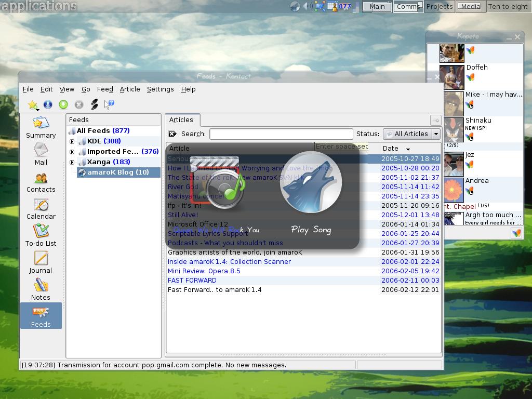Switch to the Projects virtual desktop

440,6
